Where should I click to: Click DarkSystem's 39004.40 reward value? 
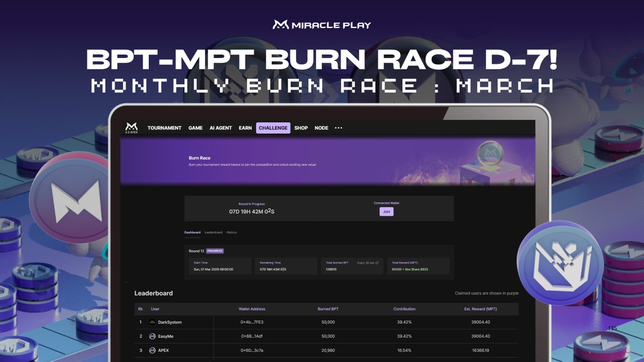(480, 322)
